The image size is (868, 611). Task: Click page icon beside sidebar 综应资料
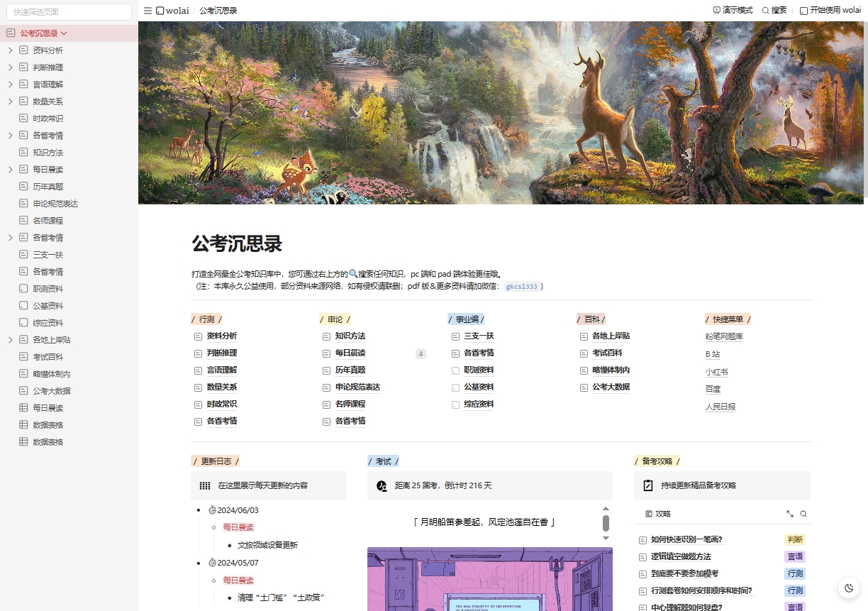pos(23,323)
